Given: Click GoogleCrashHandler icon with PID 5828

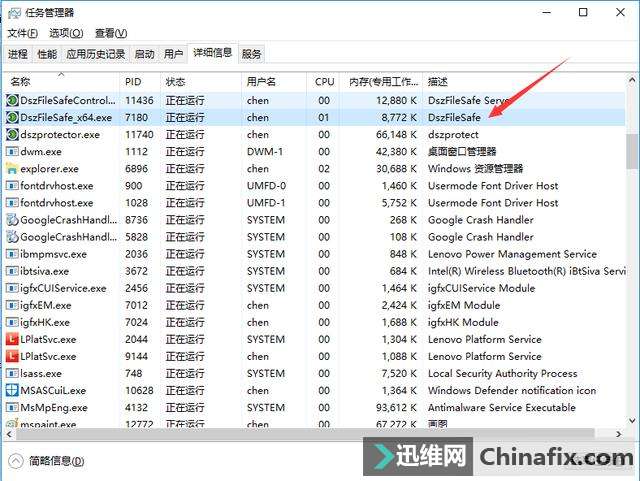Looking at the screenshot, I should pyautogui.click(x=12, y=237).
